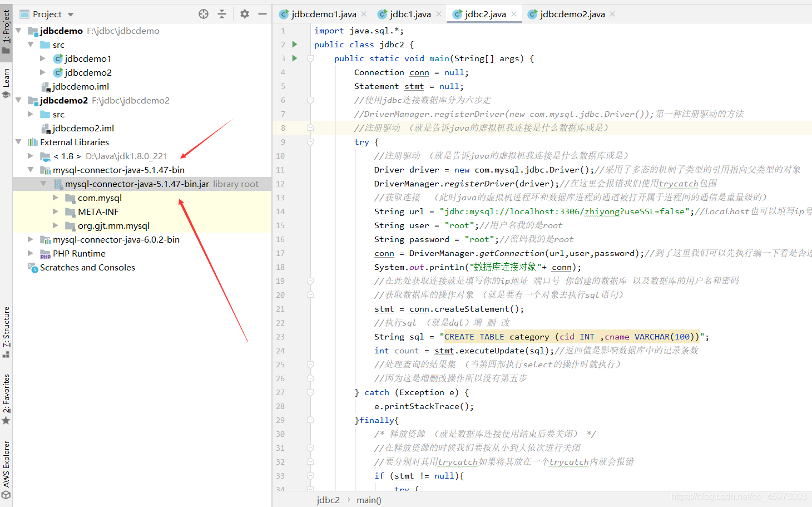Image resolution: width=812 pixels, height=507 pixels.
Task: Select the External Libraries row
Action: [x=142, y=142]
